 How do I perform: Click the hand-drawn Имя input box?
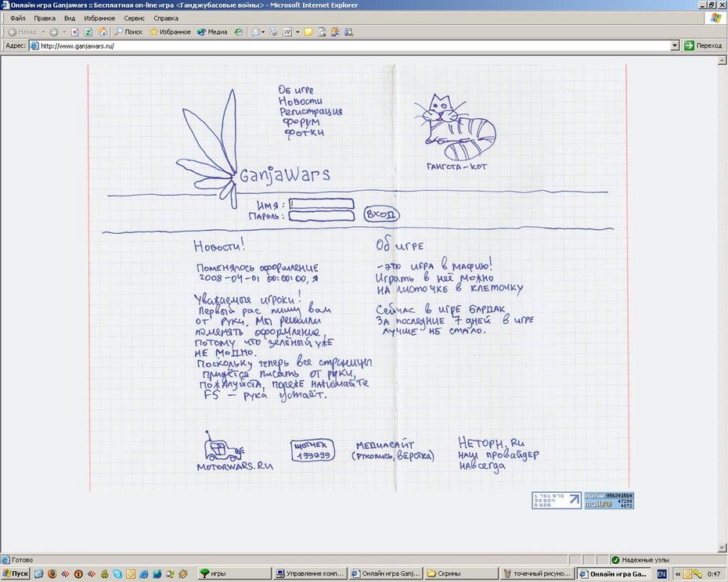[321, 204]
